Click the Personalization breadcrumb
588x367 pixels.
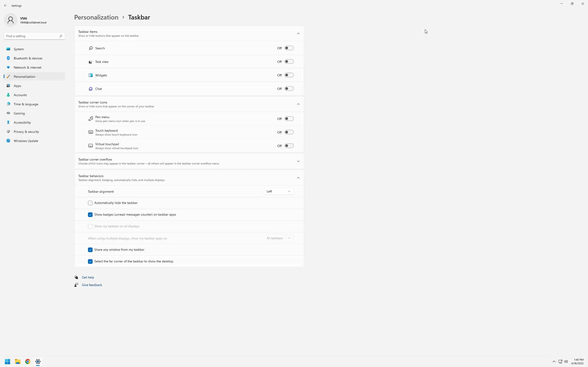coord(96,17)
